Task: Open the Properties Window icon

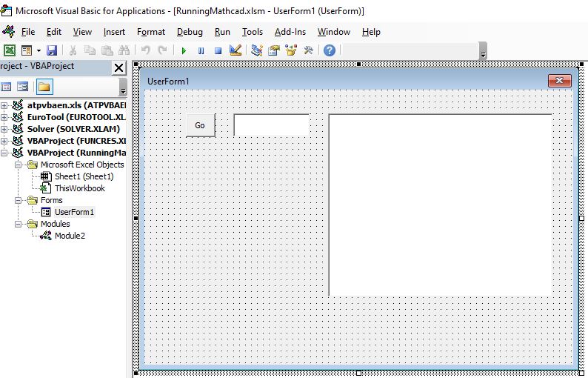Action: pos(274,50)
